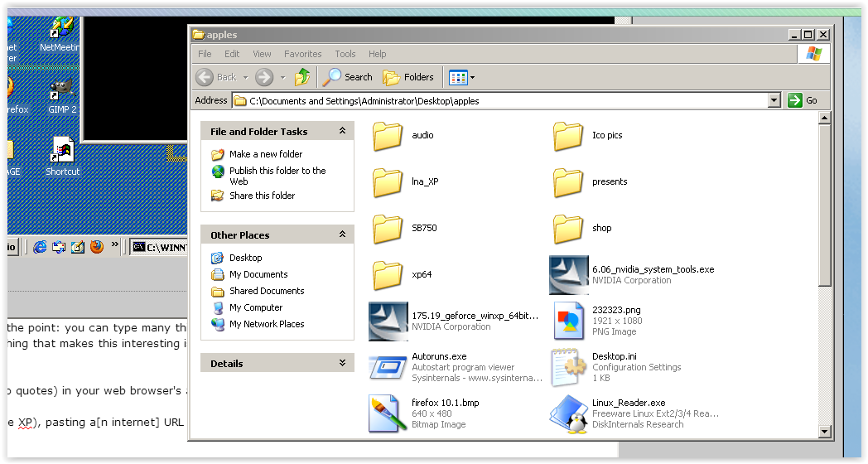This screenshot has width=868, height=464.
Task: Open the audio folder icon
Action: tap(387, 136)
